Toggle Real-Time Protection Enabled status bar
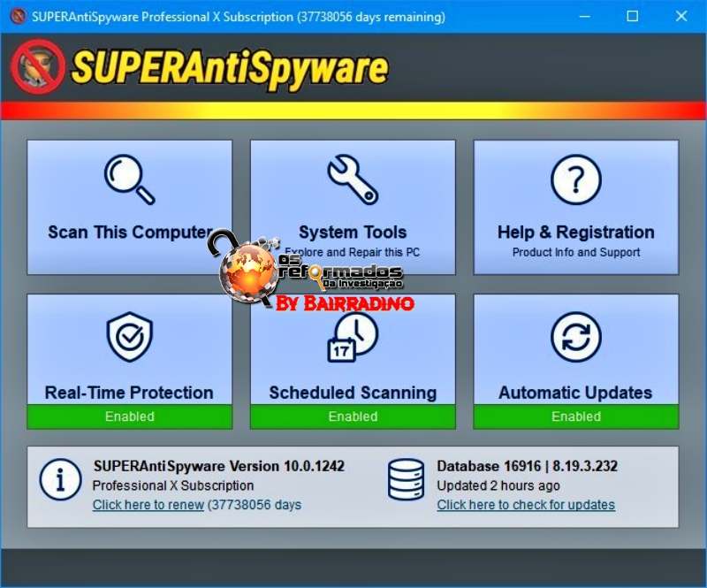 130,416
